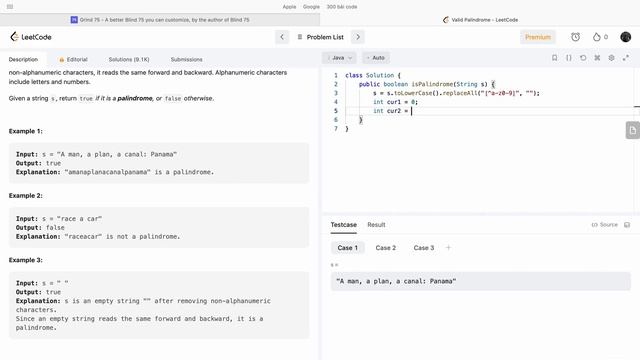640x360 pixels.
Task: Open the Solutions (9.1K) tab
Action: point(129,60)
